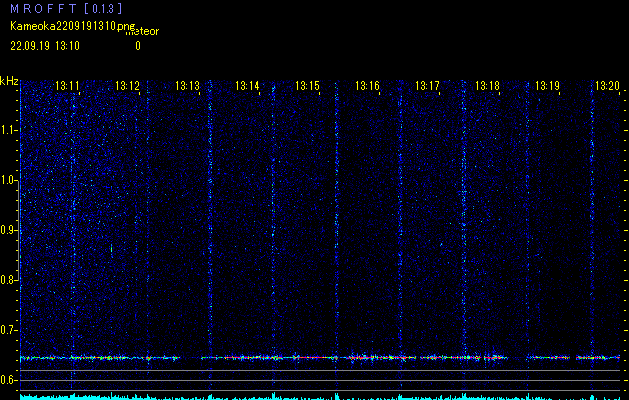The image size is (629, 400).
Task: Click the 13:19 time marker
Action: click(547, 86)
